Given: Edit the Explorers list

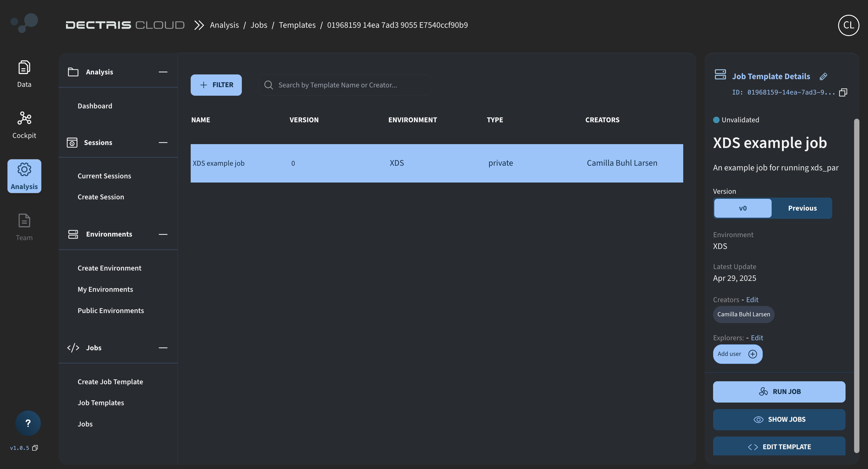Looking at the screenshot, I should pyautogui.click(x=757, y=338).
